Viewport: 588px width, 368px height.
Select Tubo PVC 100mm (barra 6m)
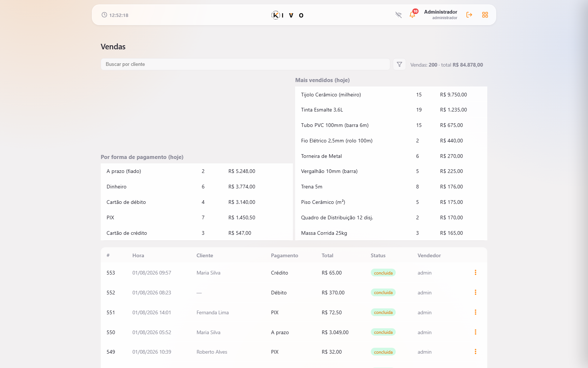[x=391, y=125]
